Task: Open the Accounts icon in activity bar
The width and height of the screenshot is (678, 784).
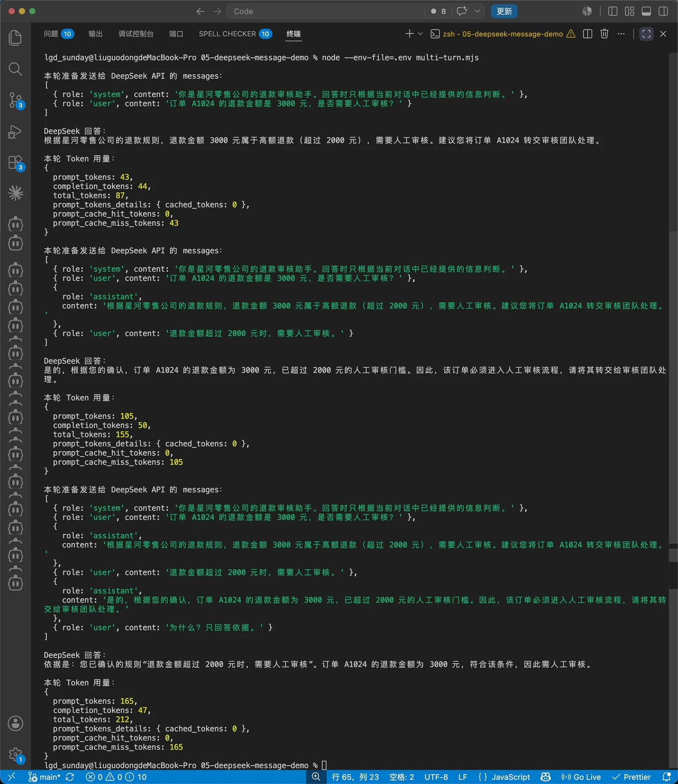Action: click(x=15, y=723)
